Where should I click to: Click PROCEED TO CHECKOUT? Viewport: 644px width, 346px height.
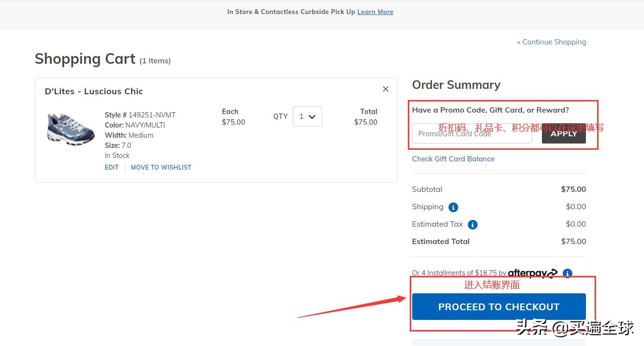499,307
